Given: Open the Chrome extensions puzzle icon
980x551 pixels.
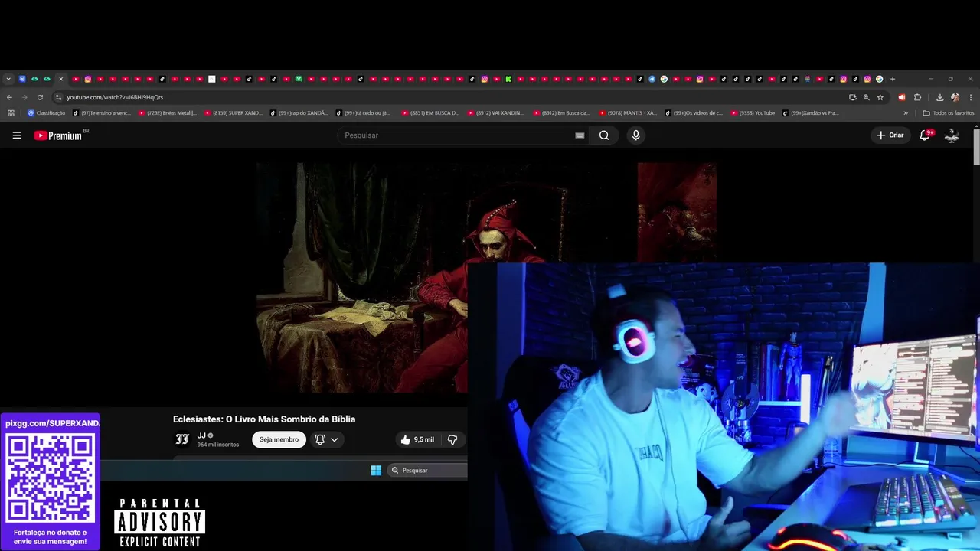Looking at the screenshot, I should (x=917, y=97).
